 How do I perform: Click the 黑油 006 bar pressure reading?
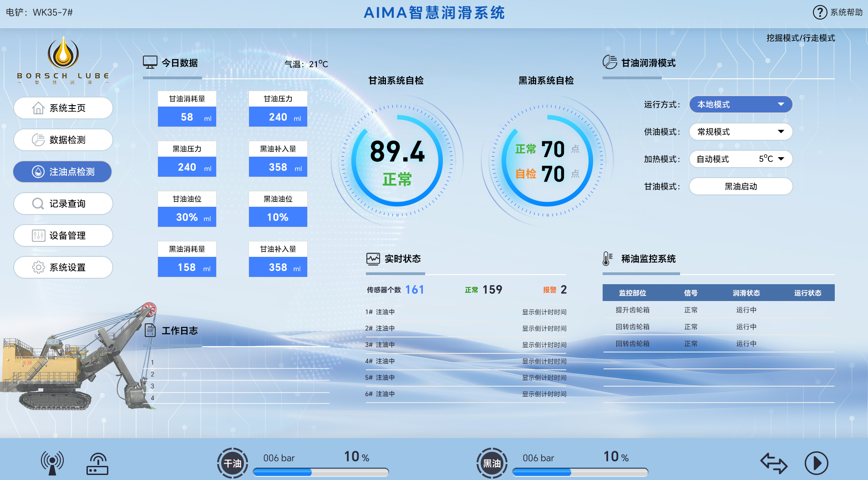click(x=538, y=458)
